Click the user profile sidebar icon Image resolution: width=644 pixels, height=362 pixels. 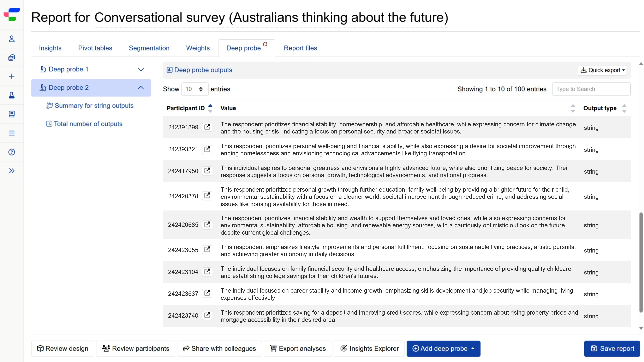pyautogui.click(x=12, y=39)
